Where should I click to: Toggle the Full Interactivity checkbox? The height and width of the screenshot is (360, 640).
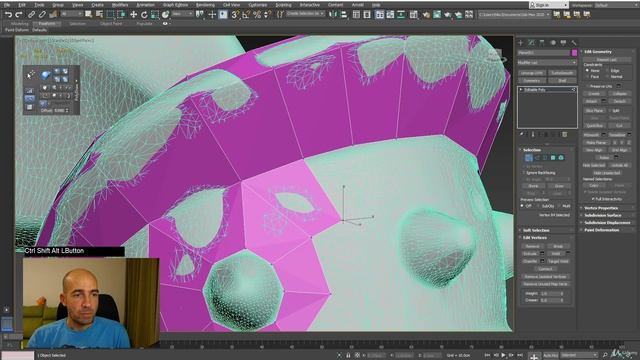pos(593,199)
